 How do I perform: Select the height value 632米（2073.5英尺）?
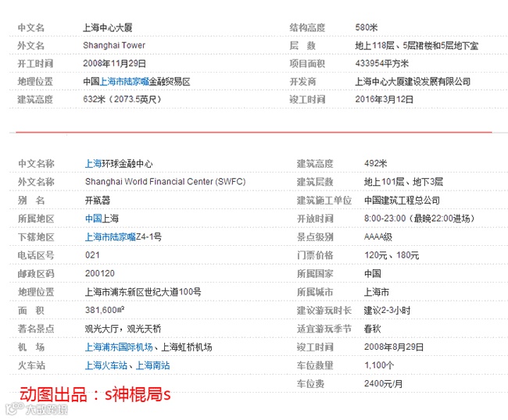[122, 99]
